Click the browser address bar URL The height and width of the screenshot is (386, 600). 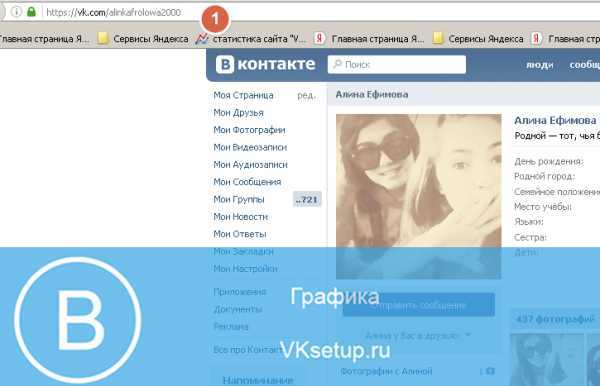click(113, 13)
